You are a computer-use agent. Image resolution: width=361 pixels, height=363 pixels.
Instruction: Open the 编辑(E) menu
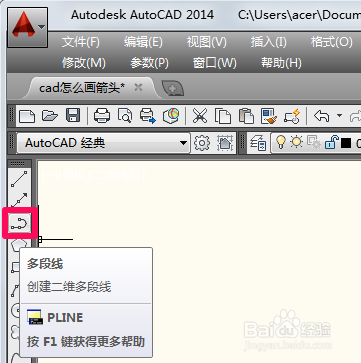(x=143, y=42)
